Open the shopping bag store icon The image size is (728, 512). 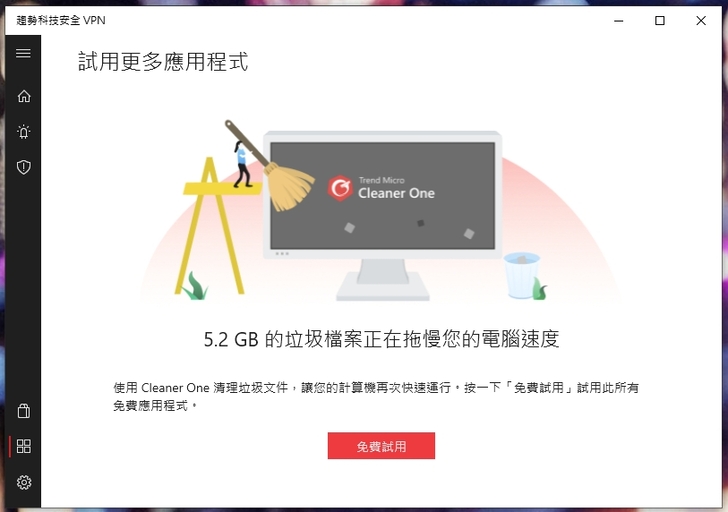click(24, 411)
